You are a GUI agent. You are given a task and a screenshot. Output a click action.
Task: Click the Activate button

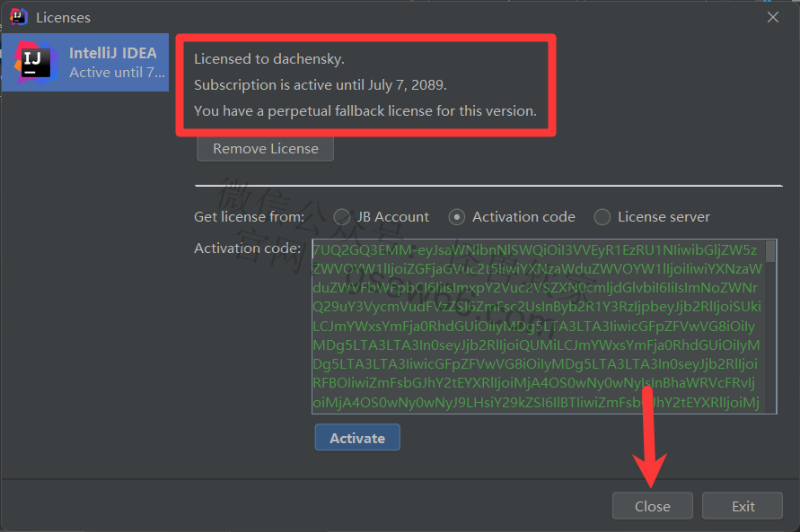click(x=356, y=438)
